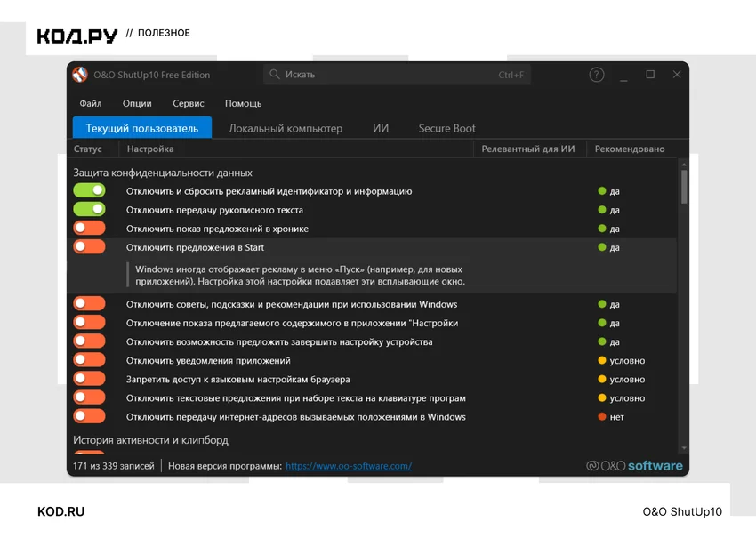Enable 'Отключить текстовые предложения при наборе' switch
756x538 pixels.
89,397
